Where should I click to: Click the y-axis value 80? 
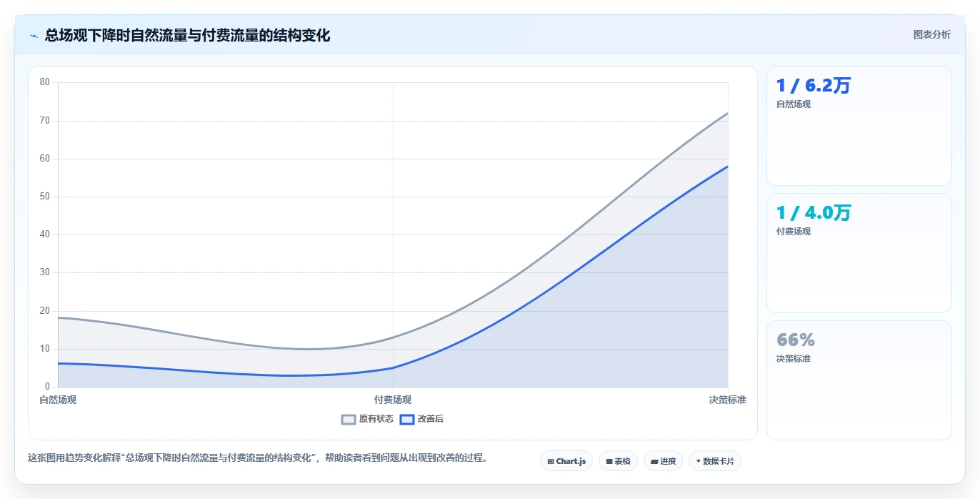click(x=44, y=82)
